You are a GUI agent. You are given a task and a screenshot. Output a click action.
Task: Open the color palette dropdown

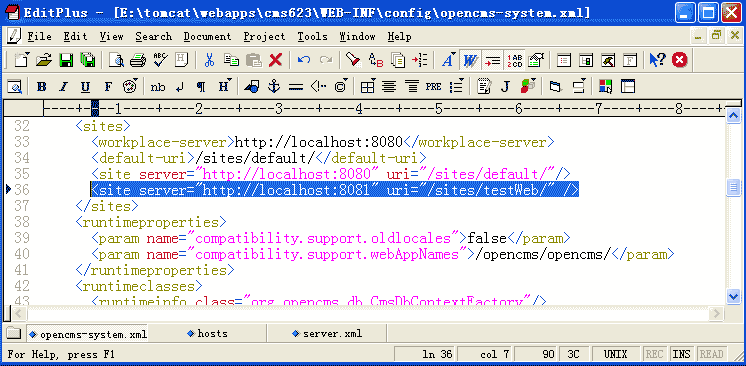[130, 86]
